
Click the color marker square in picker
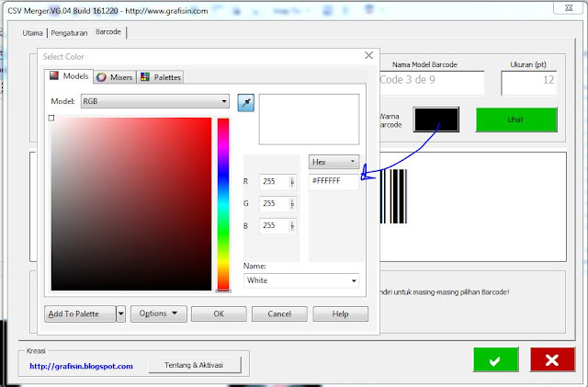51,118
